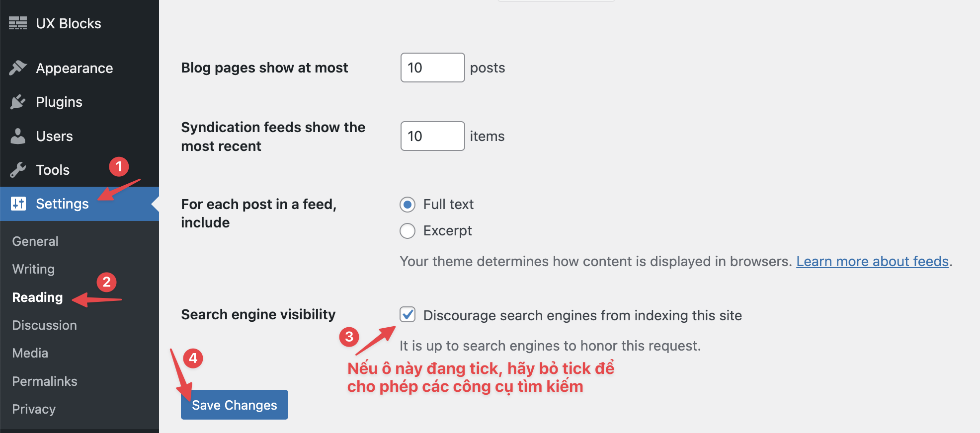Click the Syndication feeds items field

[432, 136]
